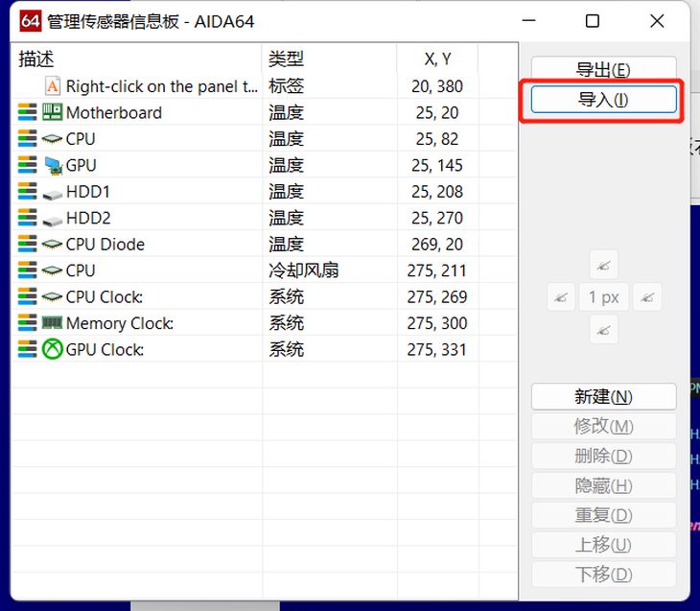This screenshot has height=611, width=700.
Task: Click the CPU Diode chip icon
Action: coord(52,245)
